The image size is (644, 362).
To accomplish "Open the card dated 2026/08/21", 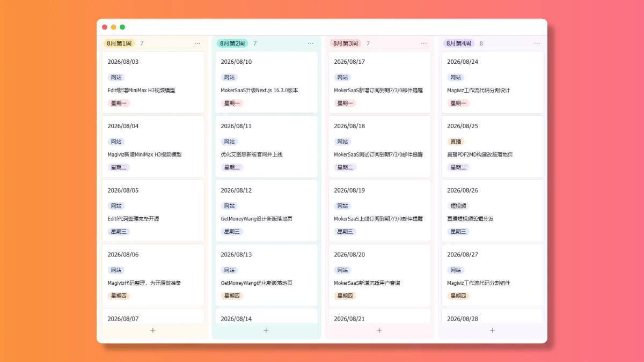I will 379,316.
